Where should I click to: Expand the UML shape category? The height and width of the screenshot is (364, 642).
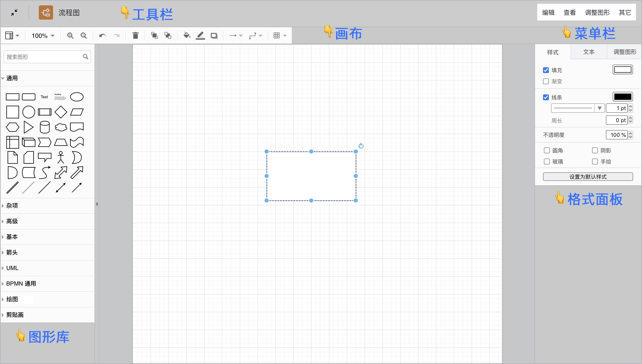tap(12, 268)
